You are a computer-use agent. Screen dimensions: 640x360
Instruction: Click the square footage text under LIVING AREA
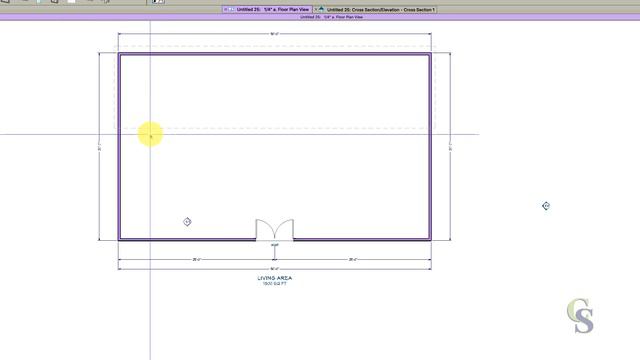(275, 283)
